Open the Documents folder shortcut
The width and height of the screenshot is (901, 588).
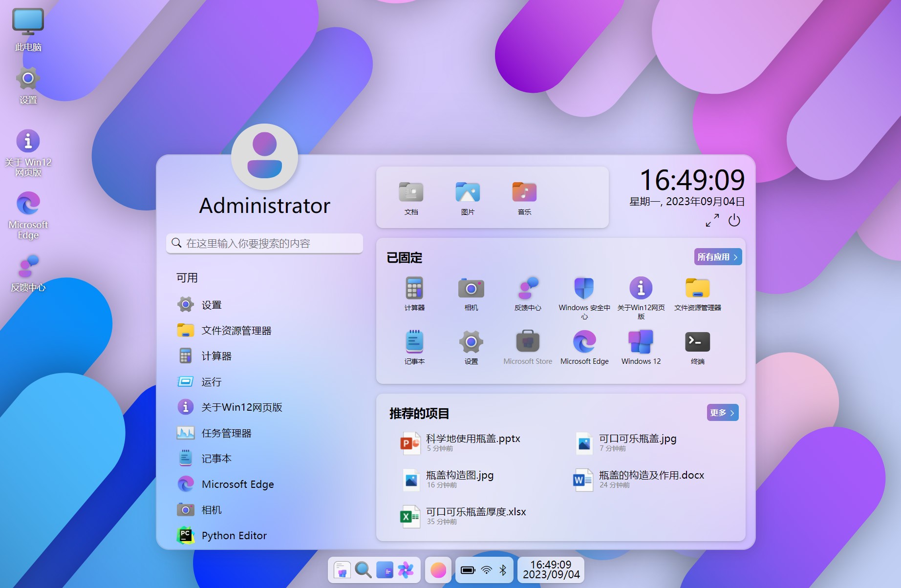(x=411, y=198)
